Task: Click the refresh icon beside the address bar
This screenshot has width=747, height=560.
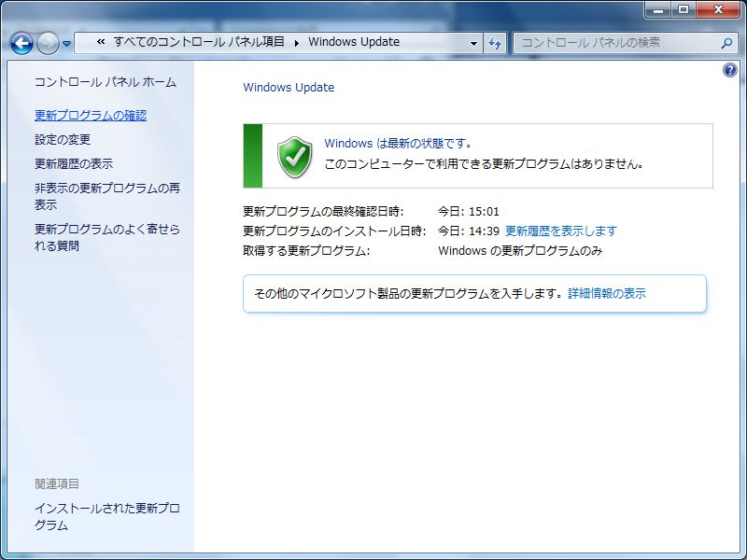Action: [x=495, y=43]
